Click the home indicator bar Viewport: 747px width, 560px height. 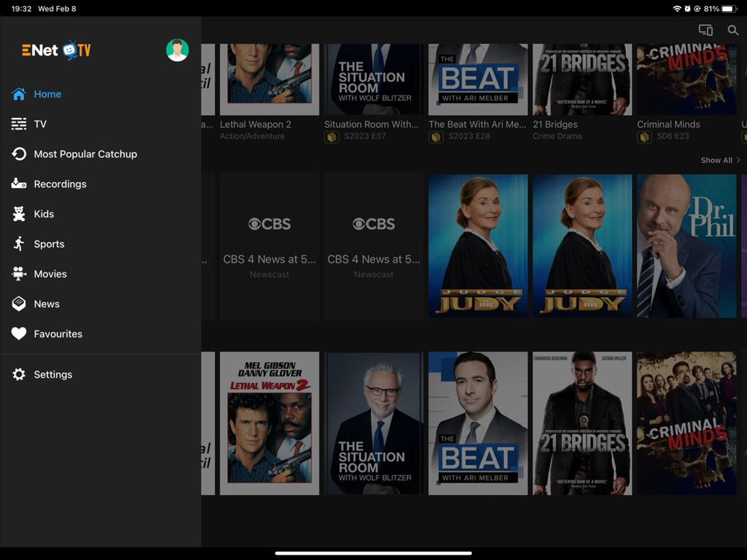(x=373, y=553)
